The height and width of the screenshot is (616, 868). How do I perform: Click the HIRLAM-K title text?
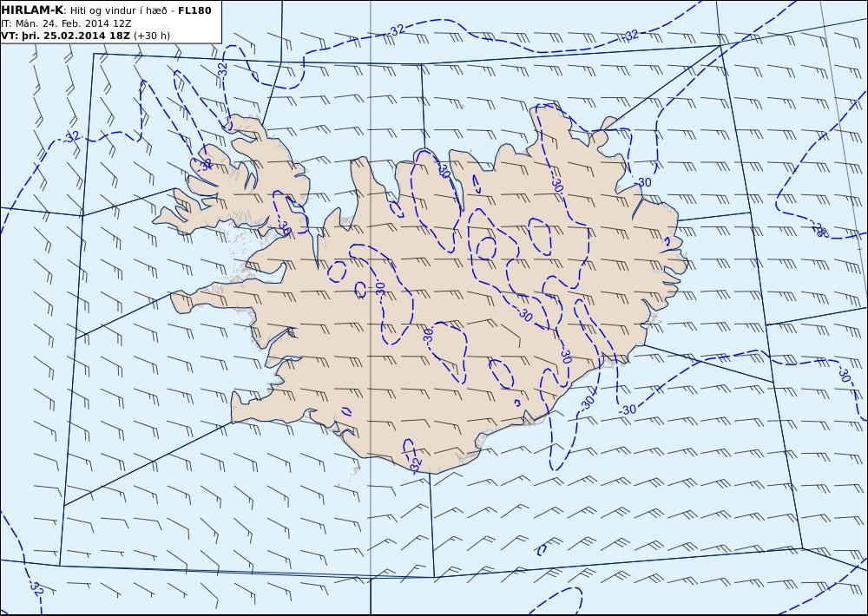[33, 10]
